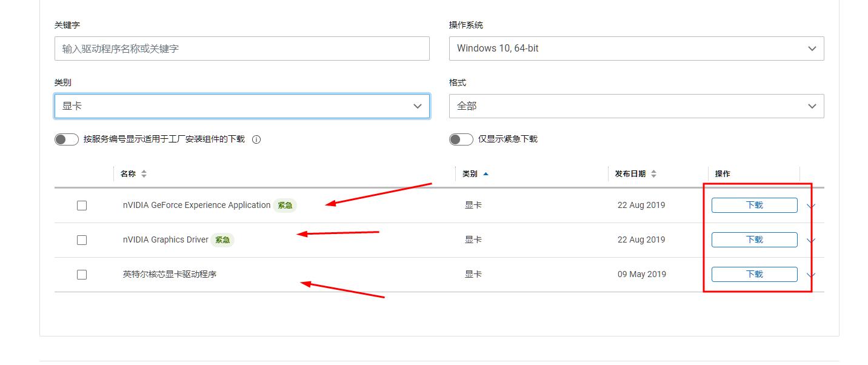Open the 操作系统 dropdown
The height and width of the screenshot is (365, 868).
[636, 49]
